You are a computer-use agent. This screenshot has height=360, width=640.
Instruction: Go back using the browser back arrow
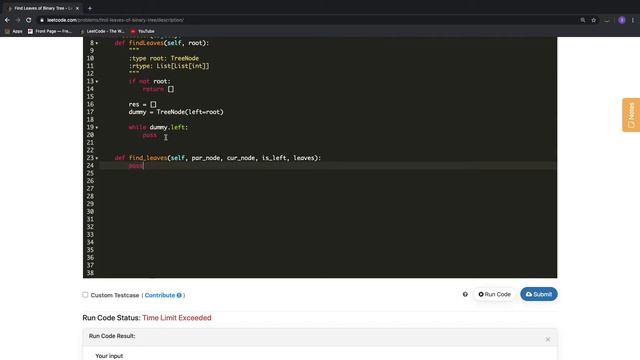tap(7, 20)
